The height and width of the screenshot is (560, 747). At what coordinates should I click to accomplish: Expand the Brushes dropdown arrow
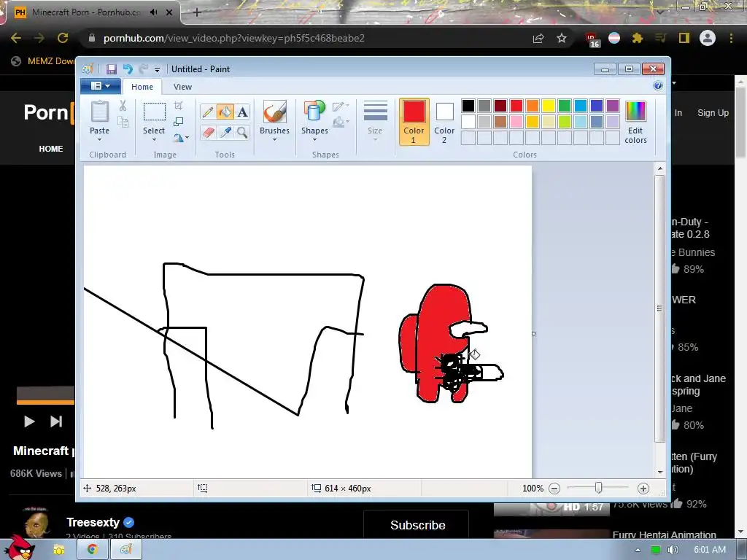(275, 139)
